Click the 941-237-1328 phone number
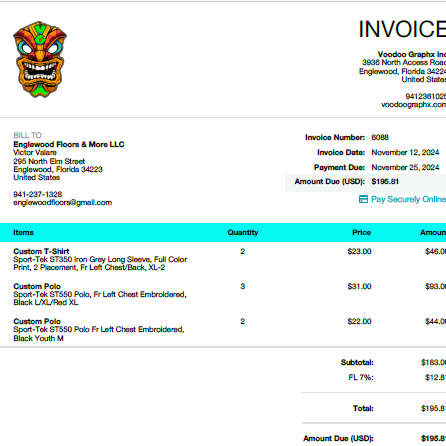The image size is (446, 446). point(38,194)
